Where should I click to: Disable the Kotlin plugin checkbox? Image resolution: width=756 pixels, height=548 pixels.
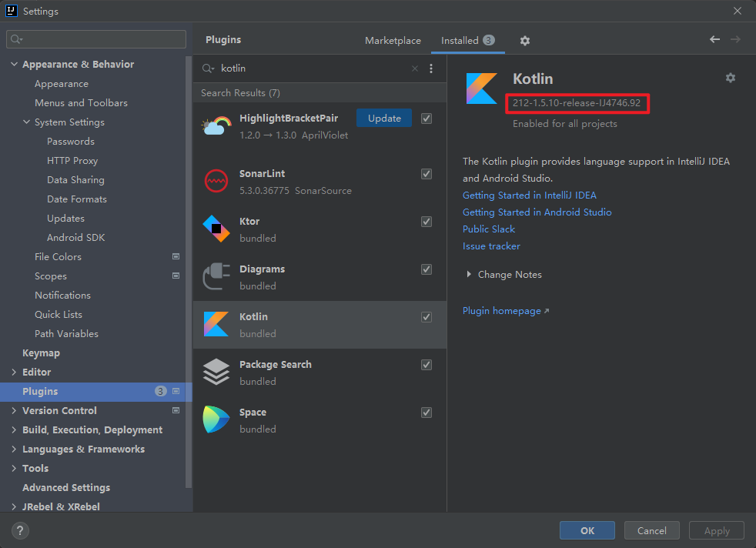coord(427,317)
